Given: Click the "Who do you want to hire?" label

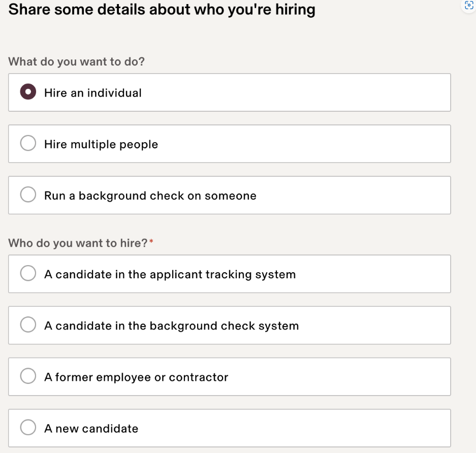Looking at the screenshot, I should pyautogui.click(x=78, y=243).
